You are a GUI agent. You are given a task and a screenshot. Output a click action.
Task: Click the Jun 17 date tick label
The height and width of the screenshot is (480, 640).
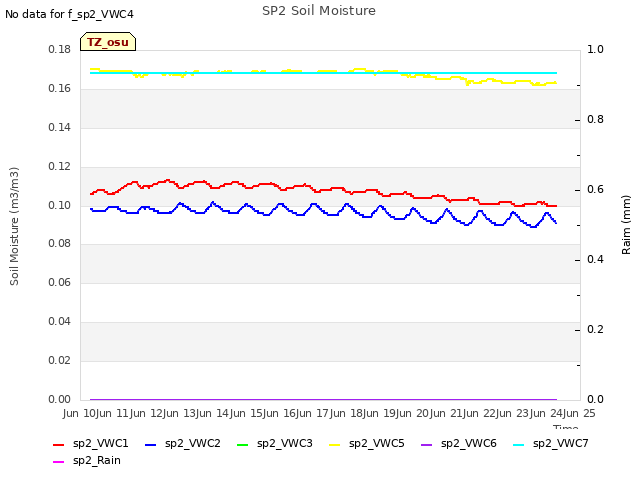tap(321, 413)
